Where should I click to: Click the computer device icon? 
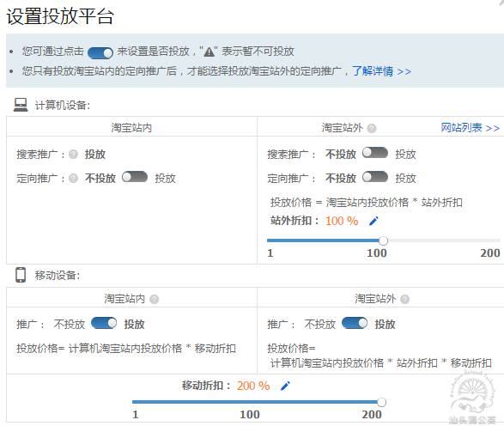click(21, 105)
